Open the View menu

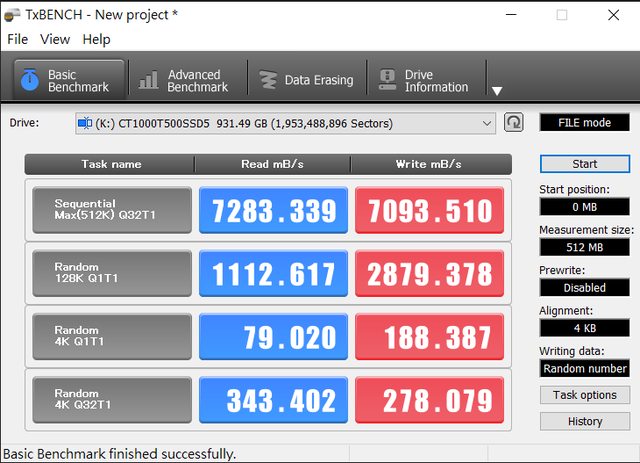tap(55, 39)
